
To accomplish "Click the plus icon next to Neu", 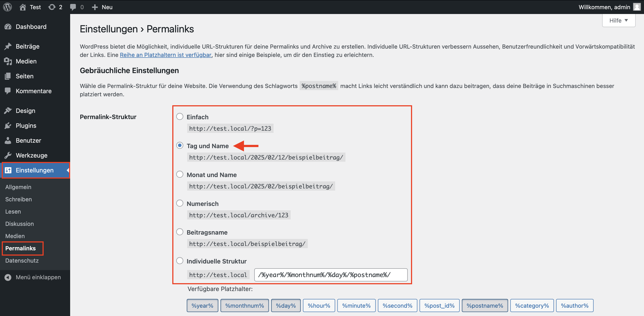I will pyautogui.click(x=94, y=7).
